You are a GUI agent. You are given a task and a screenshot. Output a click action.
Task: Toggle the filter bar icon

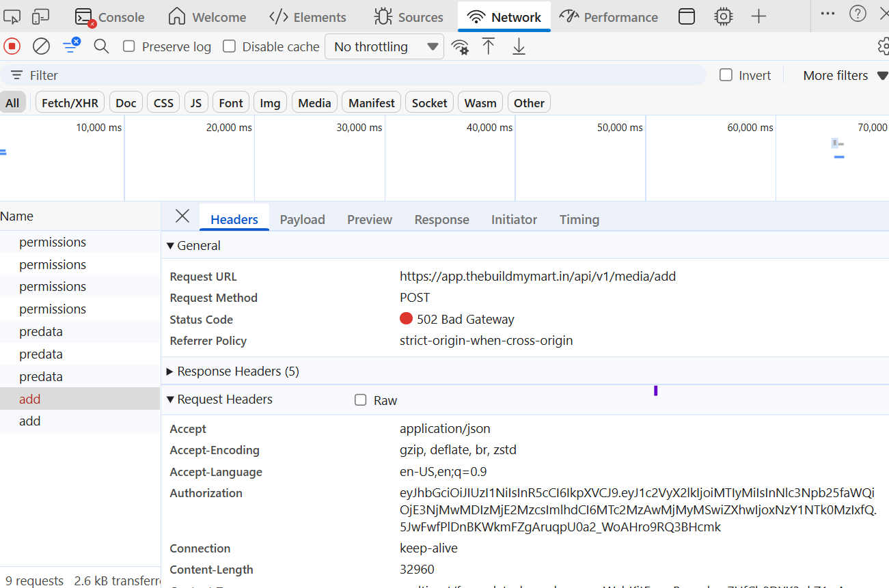[x=71, y=46]
